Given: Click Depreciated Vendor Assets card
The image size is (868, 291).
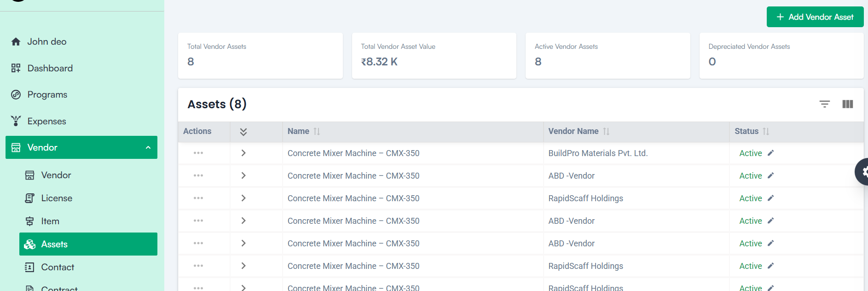Looking at the screenshot, I should [781, 56].
